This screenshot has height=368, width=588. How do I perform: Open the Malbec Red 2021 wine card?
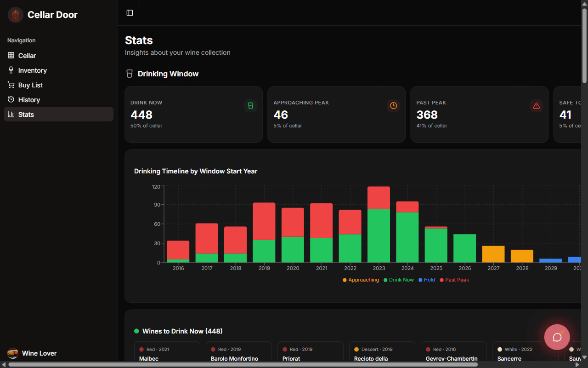pyautogui.click(x=167, y=352)
